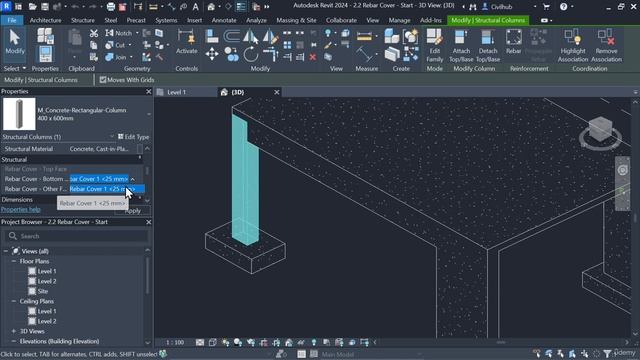Screen dimensions: 640x360
Task: Select the Modify arrow tool
Action: 15,42
